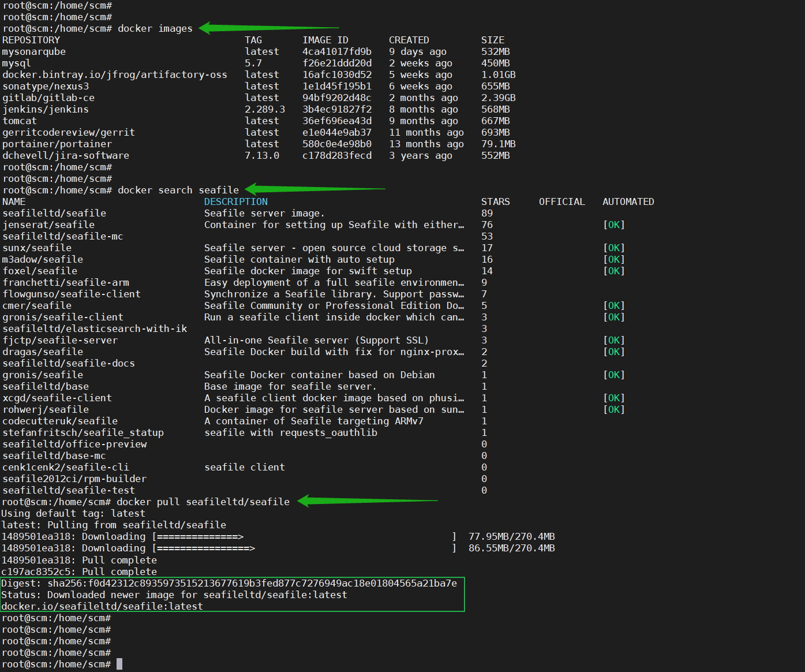Image resolution: width=805 pixels, height=672 pixels.
Task: Click flowgunso/seafile-client result name
Action: tap(72, 294)
